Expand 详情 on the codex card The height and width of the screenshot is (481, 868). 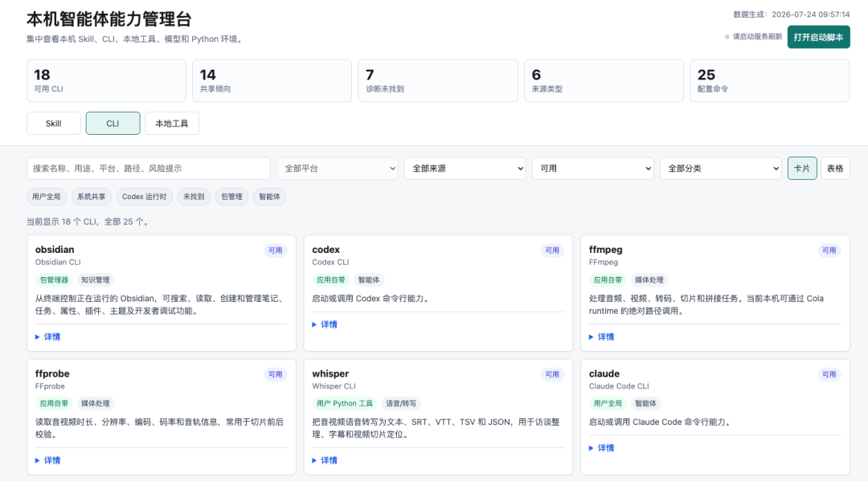coord(325,324)
